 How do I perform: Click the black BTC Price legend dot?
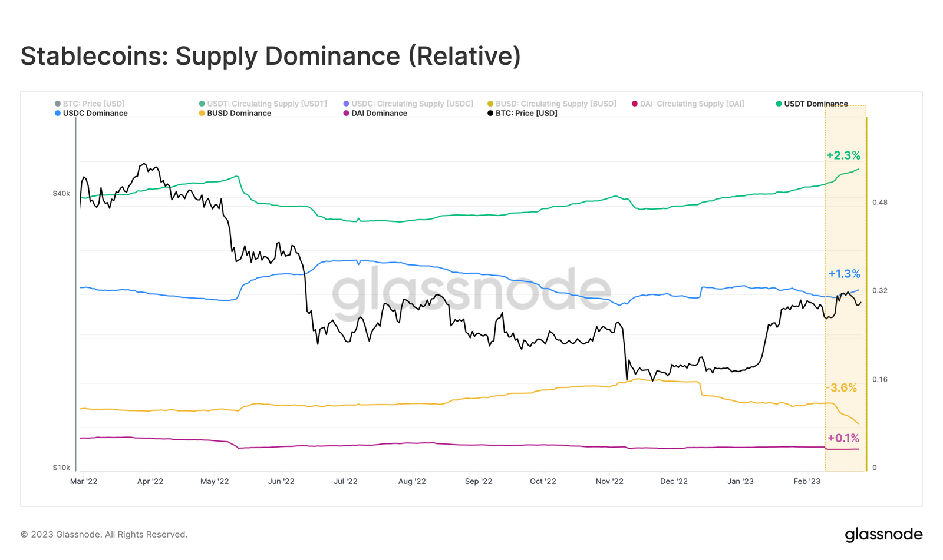tap(490, 113)
